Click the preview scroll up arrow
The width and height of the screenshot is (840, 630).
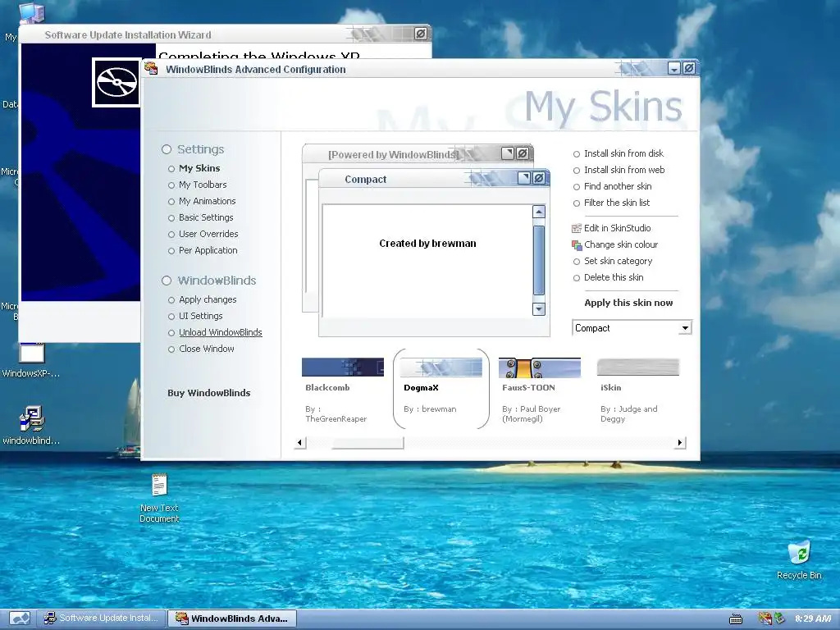539,212
